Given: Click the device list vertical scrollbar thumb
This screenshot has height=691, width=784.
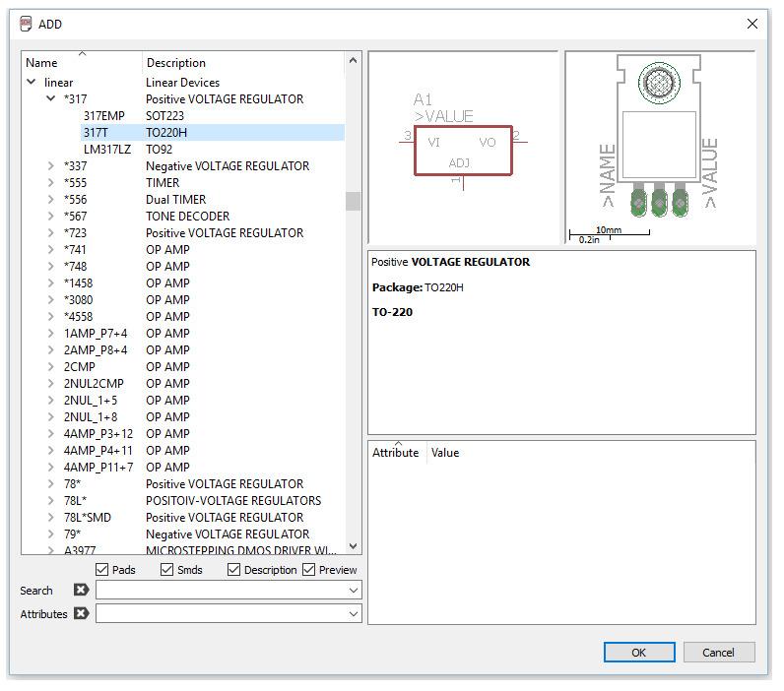Looking at the screenshot, I should click(x=353, y=202).
